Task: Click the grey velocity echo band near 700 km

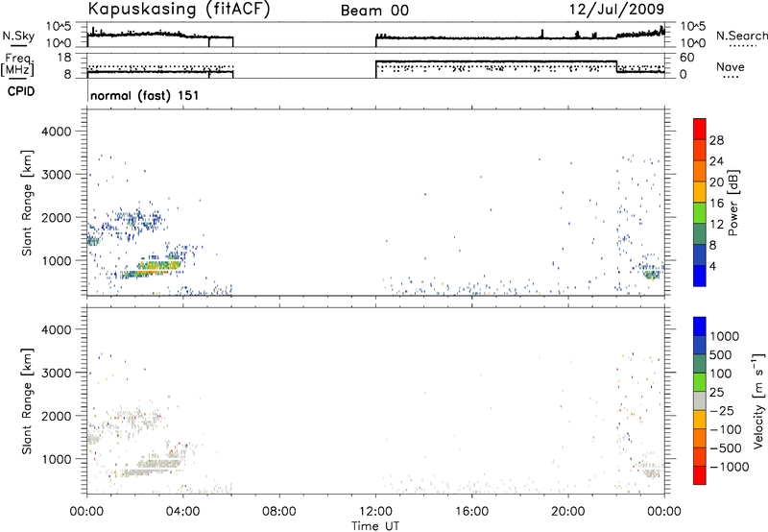Action: click(145, 472)
